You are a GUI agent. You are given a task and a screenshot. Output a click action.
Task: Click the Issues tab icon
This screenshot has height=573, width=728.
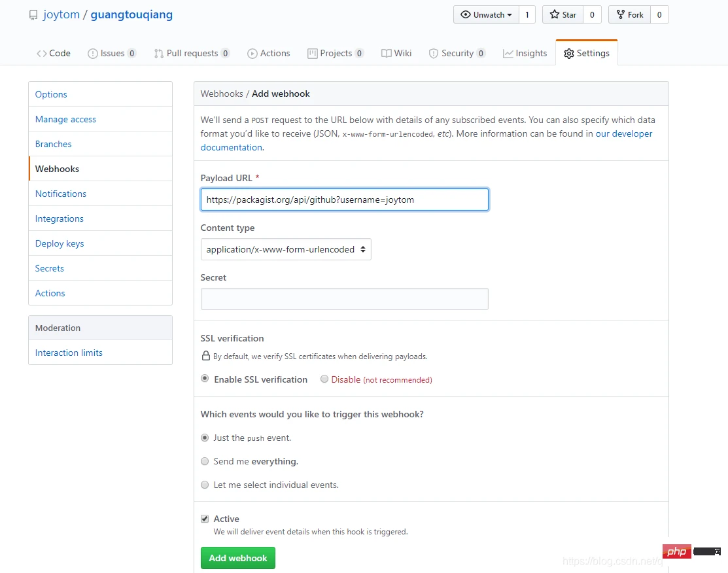92,54
